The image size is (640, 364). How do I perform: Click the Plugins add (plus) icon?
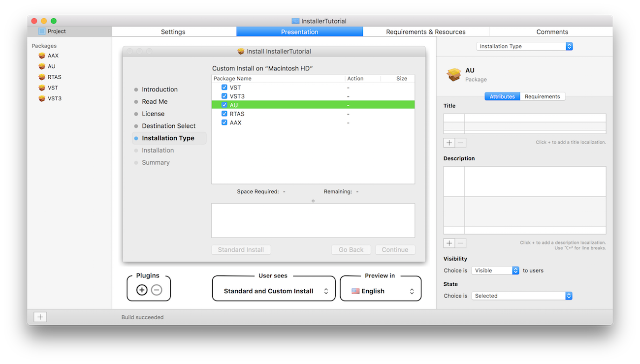click(x=142, y=290)
